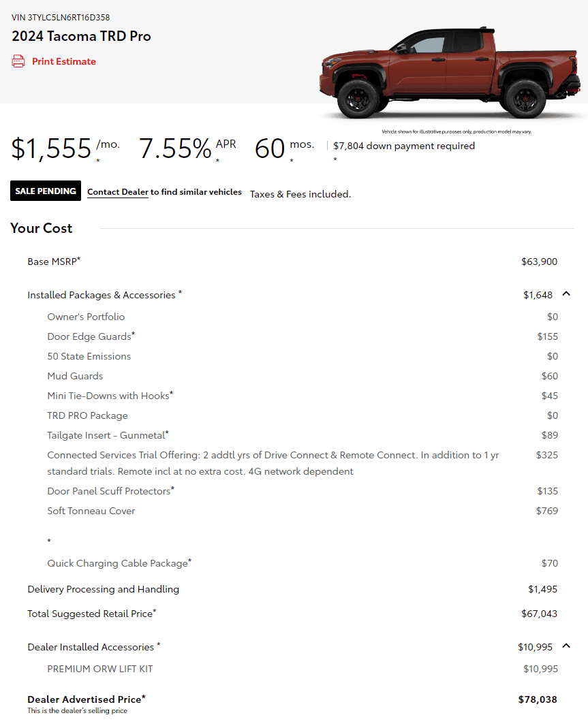The image size is (588, 726).
Task: Click the asterisk after Mini Tie-Downs with Hooks
Action: [172, 393]
